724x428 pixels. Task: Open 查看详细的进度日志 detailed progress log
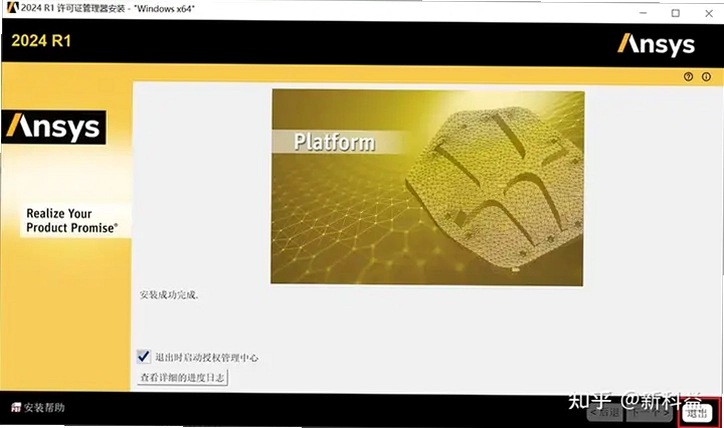pos(183,378)
